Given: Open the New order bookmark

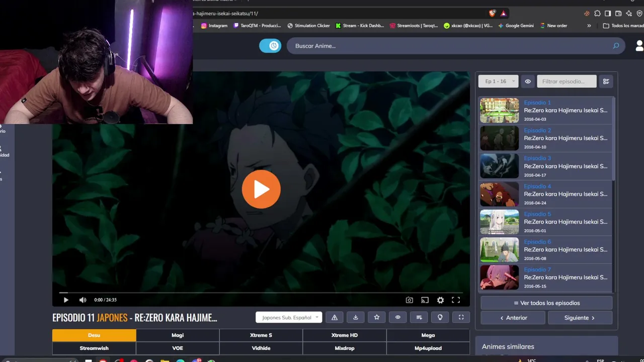Looking at the screenshot, I should 553,26.
